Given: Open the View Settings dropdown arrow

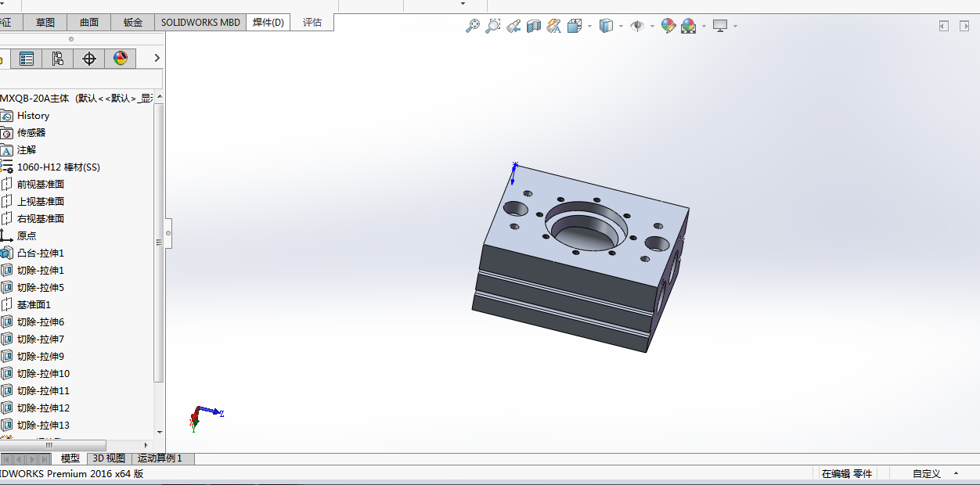Looking at the screenshot, I should [735, 26].
